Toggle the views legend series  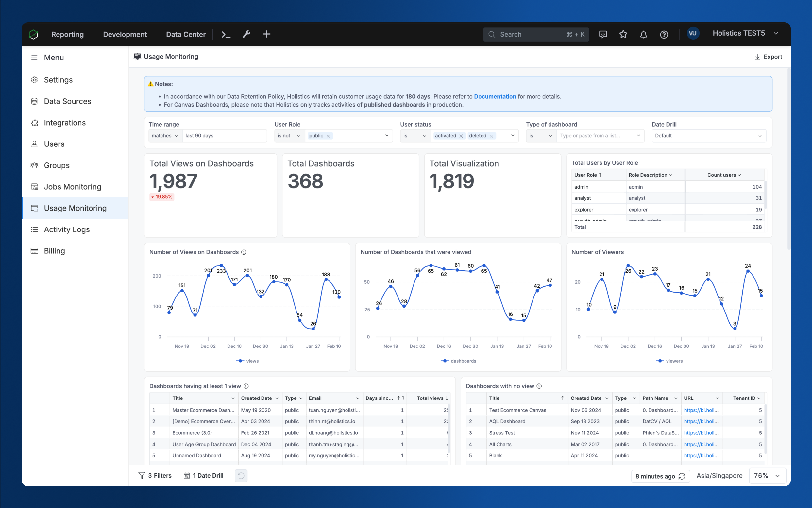pyautogui.click(x=247, y=361)
